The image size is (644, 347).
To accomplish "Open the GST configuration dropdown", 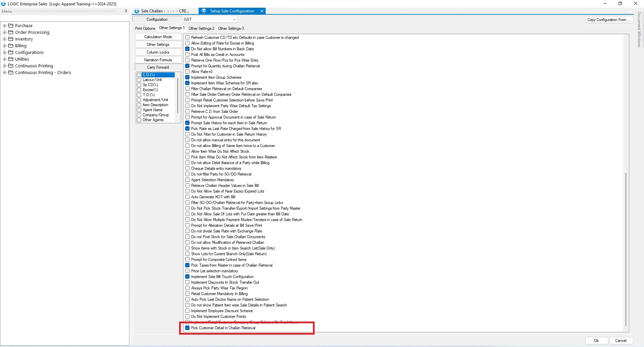I will (x=234, y=19).
